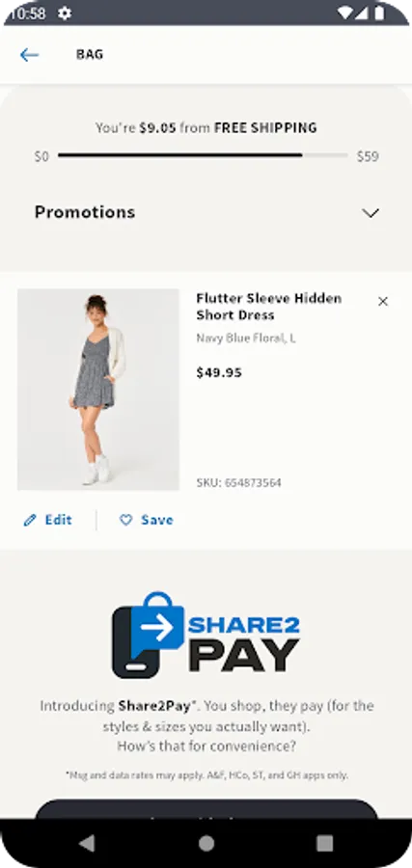Open the dress product photo

98,390
